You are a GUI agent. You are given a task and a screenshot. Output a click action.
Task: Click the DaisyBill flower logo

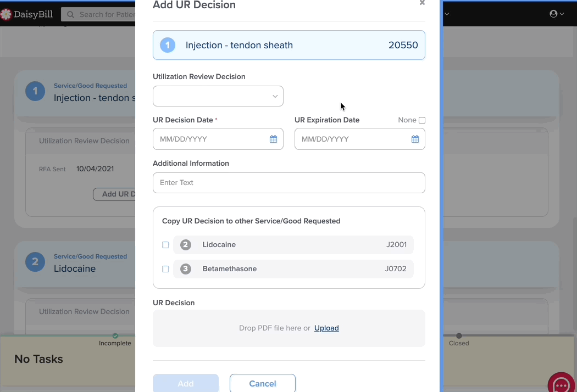tap(6, 14)
